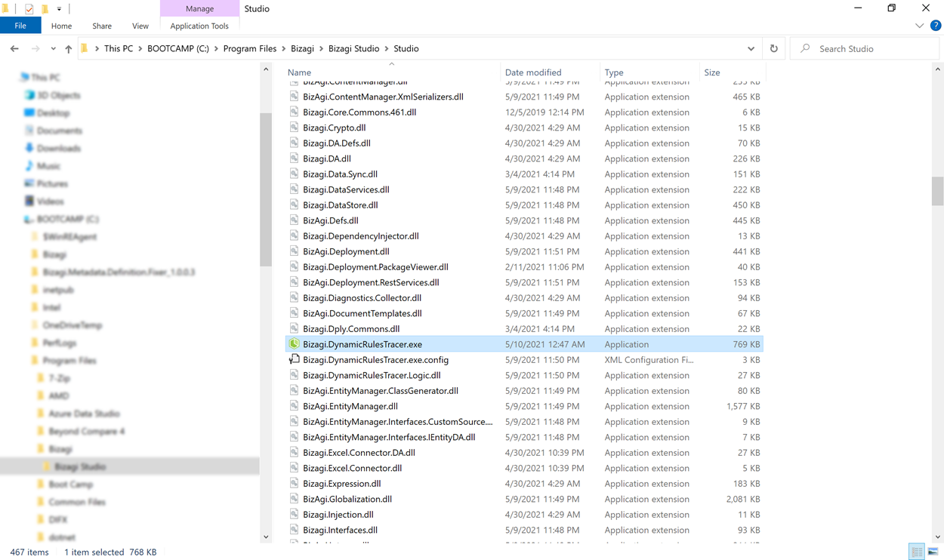Expand the ribbon chevron
The height and width of the screenshot is (560, 944).
point(919,26)
